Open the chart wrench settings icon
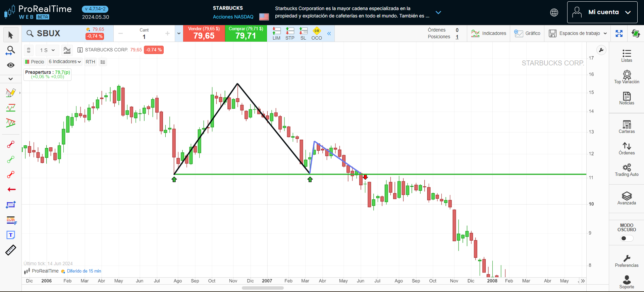The image size is (644, 292). [x=601, y=50]
